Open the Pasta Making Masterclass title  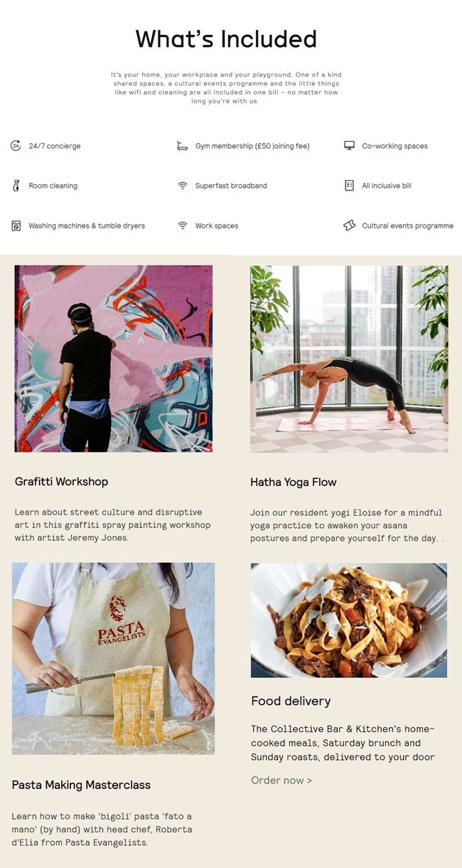point(81,785)
